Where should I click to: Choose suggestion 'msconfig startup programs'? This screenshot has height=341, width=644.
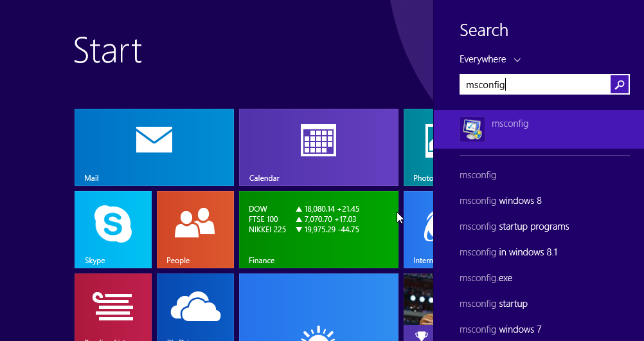[514, 226]
